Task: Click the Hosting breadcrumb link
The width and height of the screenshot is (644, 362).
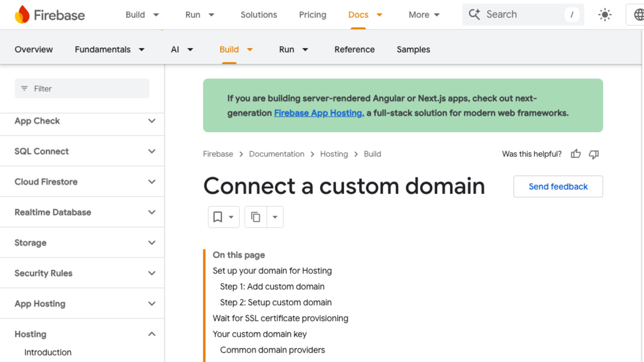Action: (334, 154)
